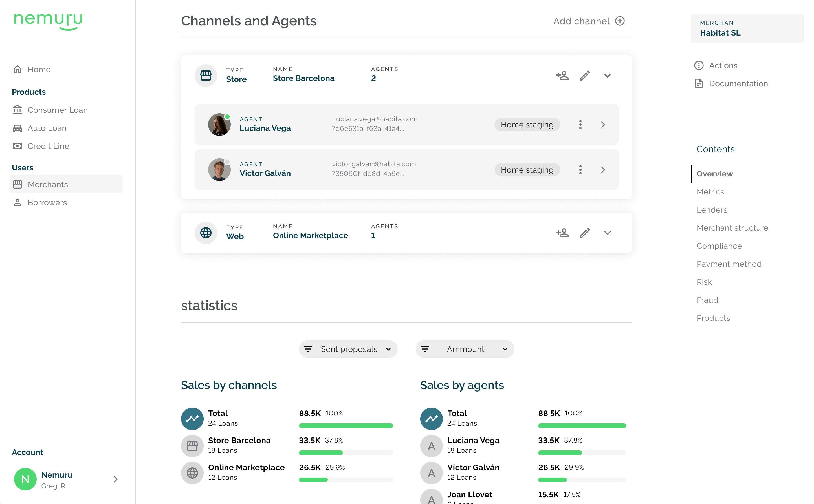Viewport: 814px width, 504px height.
Task: Open the Documentation link
Action: [x=738, y=83]
